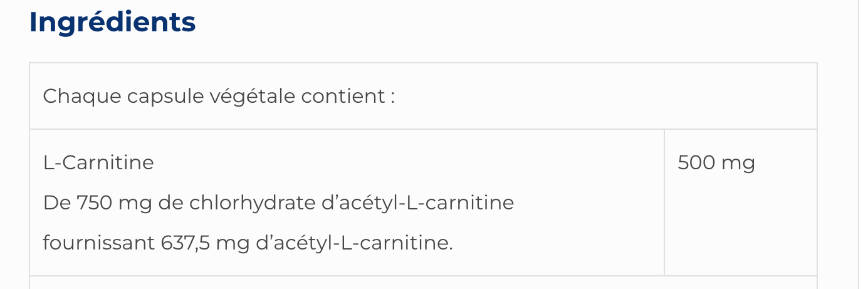Click blank area right of "contient :" header text

[x=595, y=97]
